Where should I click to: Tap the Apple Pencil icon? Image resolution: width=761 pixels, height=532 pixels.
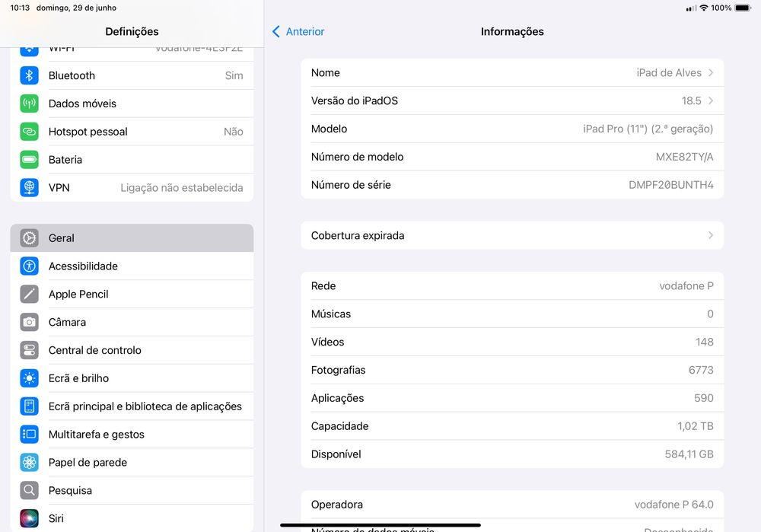coord(29,294)
